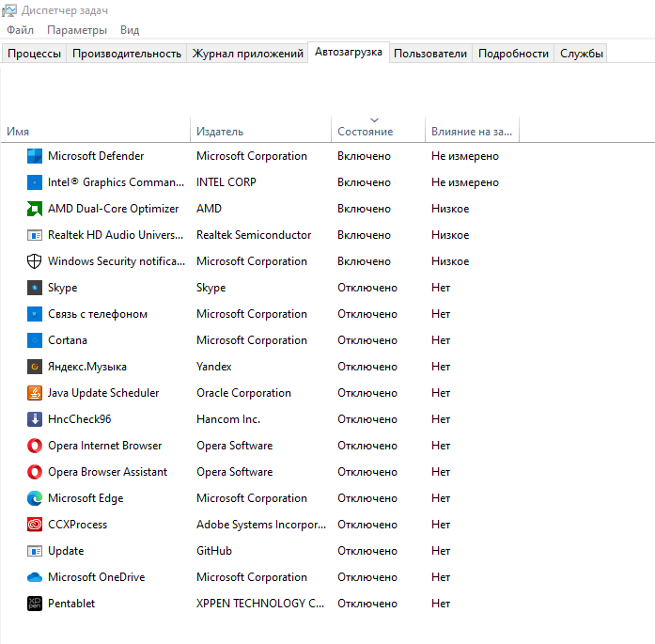Image resolution: width=655 pixels, height=644 pixels.
Task: Sort by the Состояние column header
Action: point(378,130)
